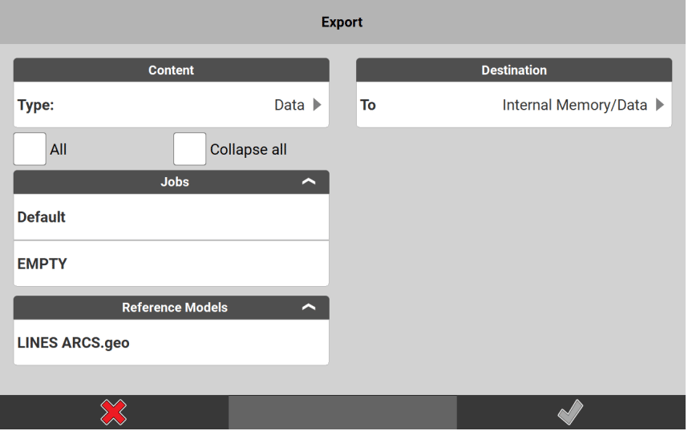
Task: Click the Content panel header
Action: [171, 70]
